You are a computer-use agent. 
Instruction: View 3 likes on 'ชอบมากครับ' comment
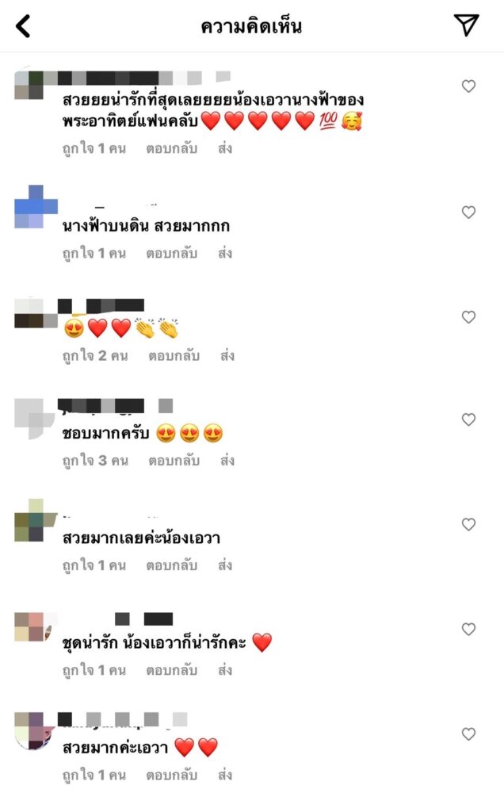(95, 461)
